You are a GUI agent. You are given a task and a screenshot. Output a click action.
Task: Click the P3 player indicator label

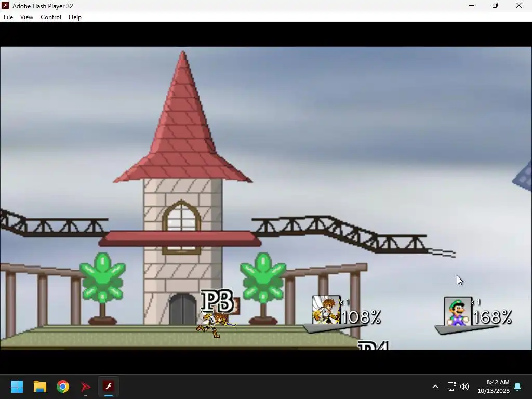217,301
